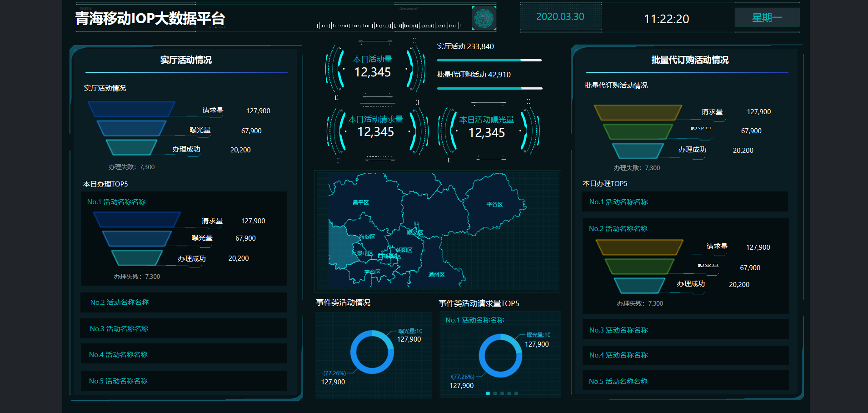Image resolution: width=868 pixels, height=413 pixels.
Task: Expand No.4 活动名称名称 in 批量代订购 panel
Action: pyautogui.click(x=684, y=355)
